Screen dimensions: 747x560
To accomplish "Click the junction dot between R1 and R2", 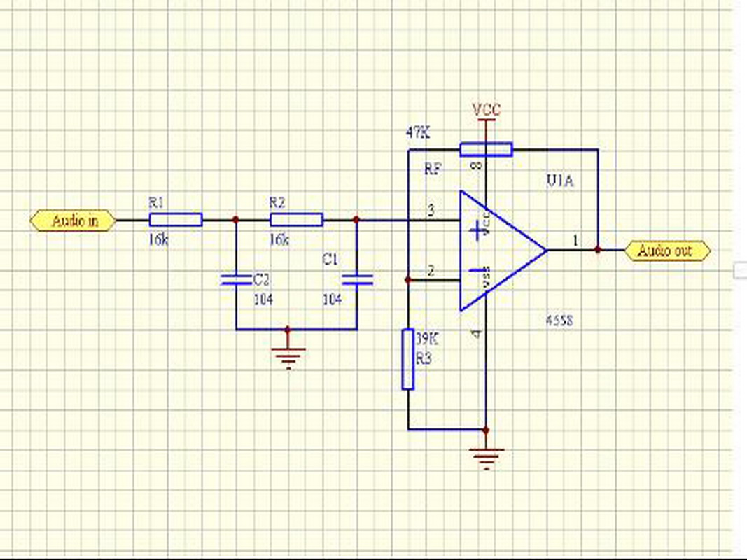I will pos(236,220).
